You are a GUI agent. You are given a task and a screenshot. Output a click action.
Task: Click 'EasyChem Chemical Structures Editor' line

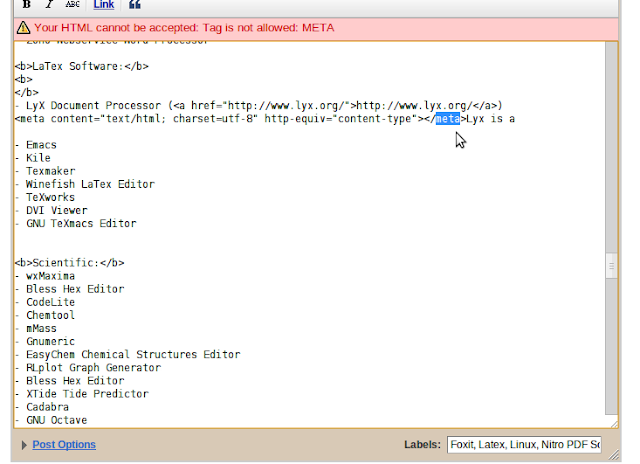[x=127, y=354]
